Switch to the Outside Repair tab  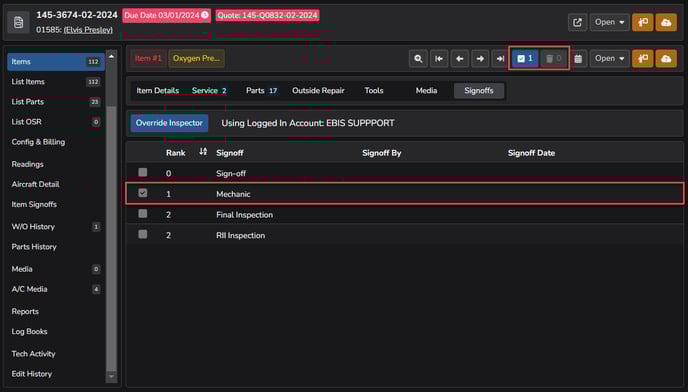point(318,90)
